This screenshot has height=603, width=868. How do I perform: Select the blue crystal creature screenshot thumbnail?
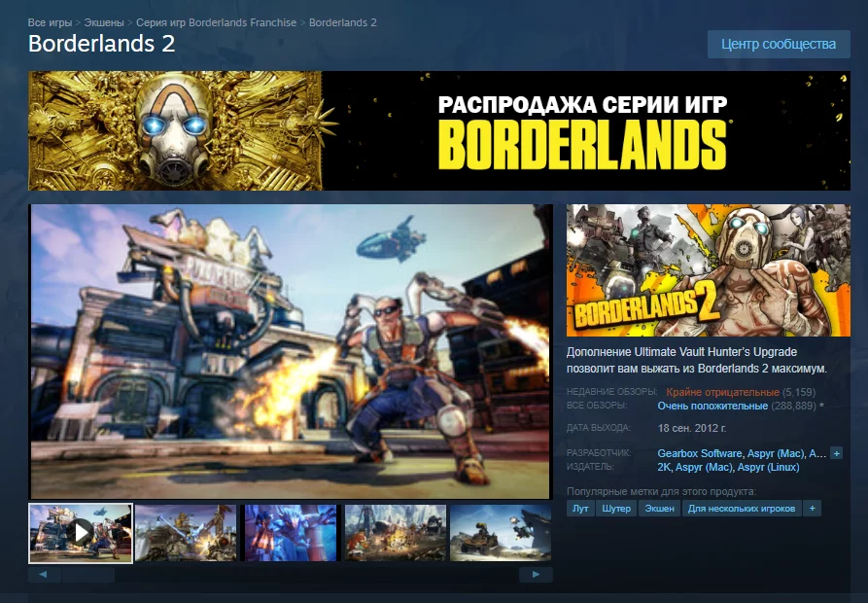pos(291,533)
